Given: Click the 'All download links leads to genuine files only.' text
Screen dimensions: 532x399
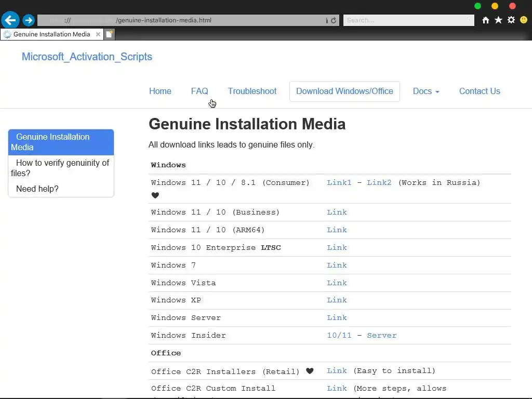Looking at the screenshot, I should 231,145.
